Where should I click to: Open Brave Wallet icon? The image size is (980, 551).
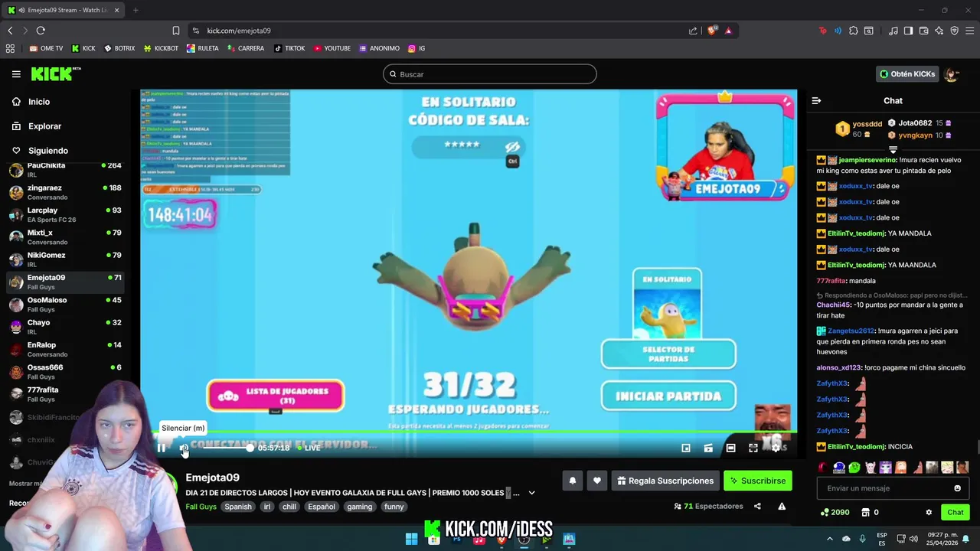pos(924,31)
